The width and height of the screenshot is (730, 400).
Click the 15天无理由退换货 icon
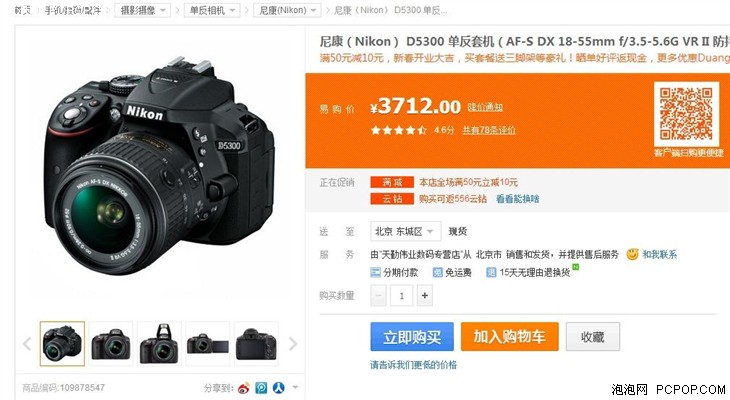(x=491, y=272)
